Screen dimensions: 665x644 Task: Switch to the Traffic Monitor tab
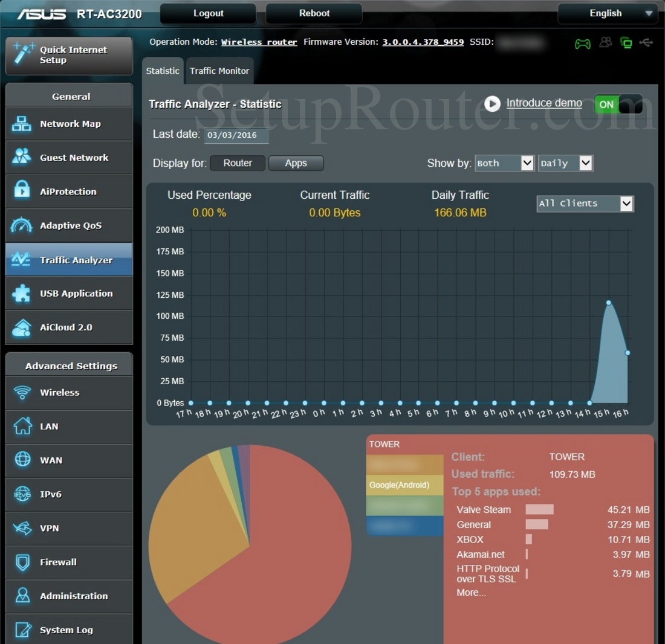[x=219, y=71]
